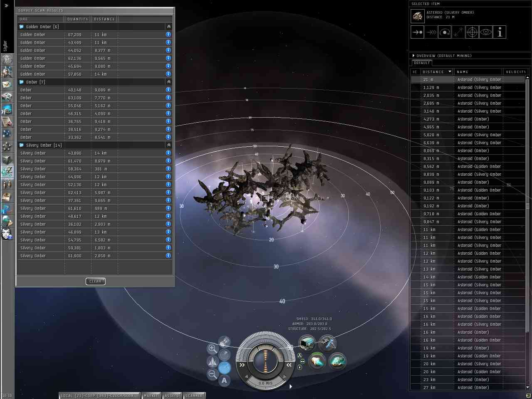Click the folder icon beside Silvery Omber [14]

21,145
